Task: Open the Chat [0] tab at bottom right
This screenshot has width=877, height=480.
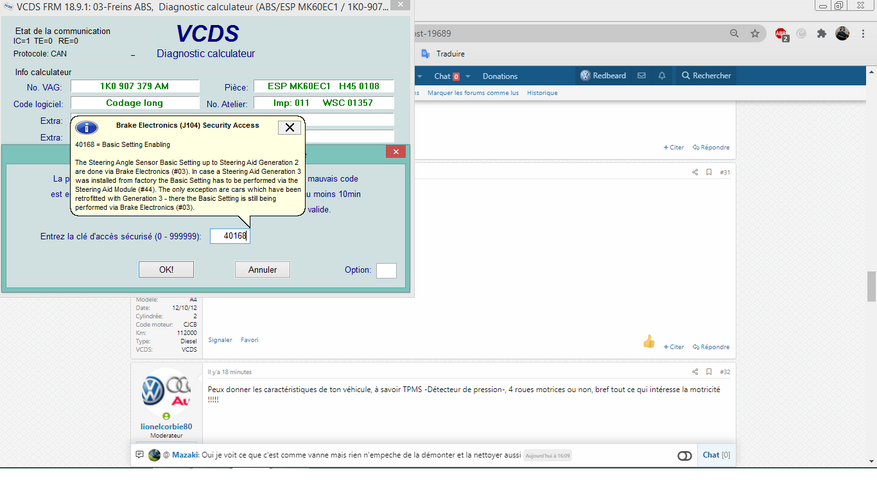Action: [x=716, y=455]
